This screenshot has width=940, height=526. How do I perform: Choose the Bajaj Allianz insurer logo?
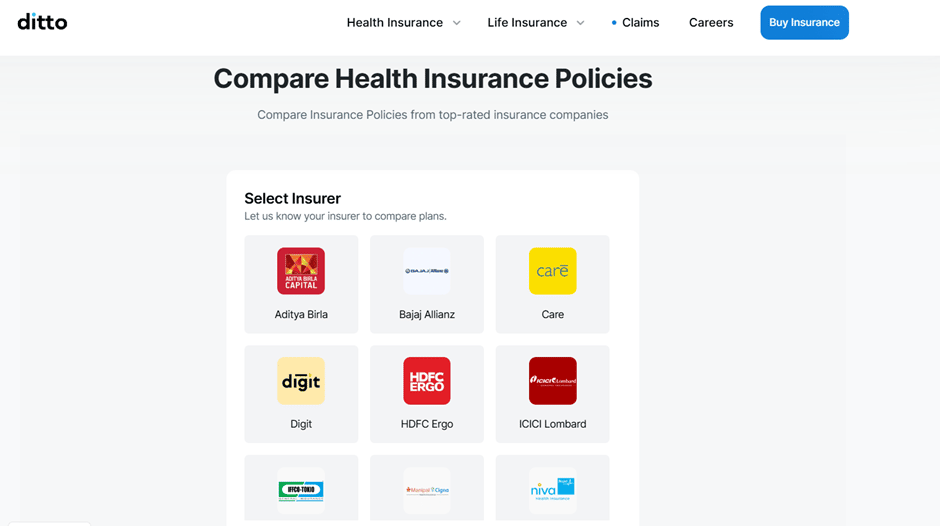(x=427, y=271)
